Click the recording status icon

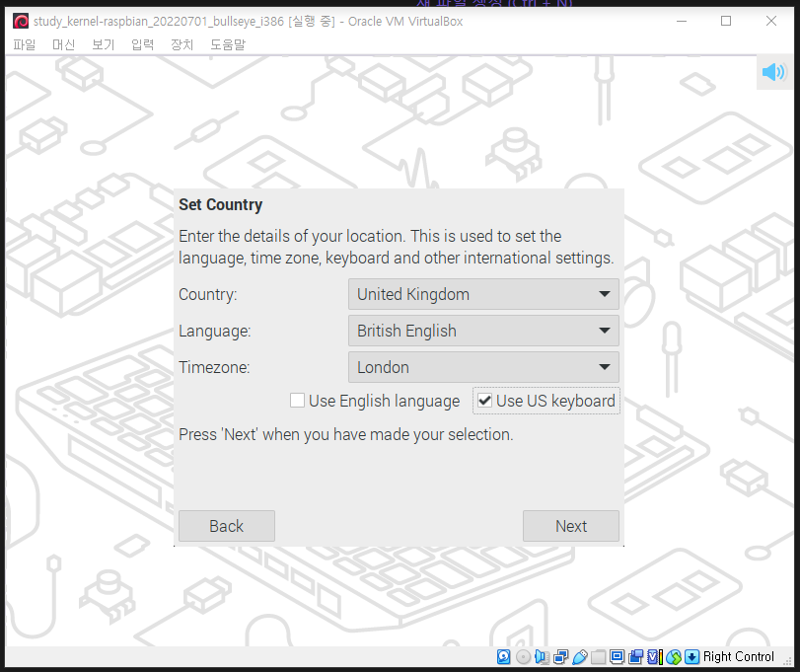click(x=634, y=657)
